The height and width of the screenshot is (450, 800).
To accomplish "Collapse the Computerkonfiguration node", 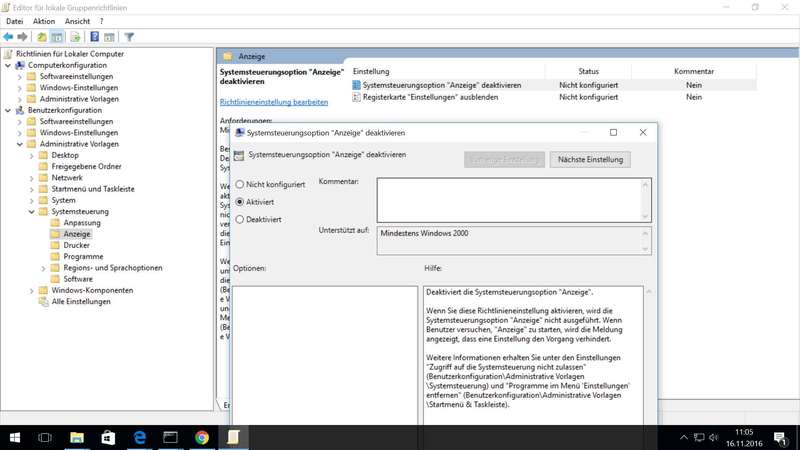I will (8, 65).
